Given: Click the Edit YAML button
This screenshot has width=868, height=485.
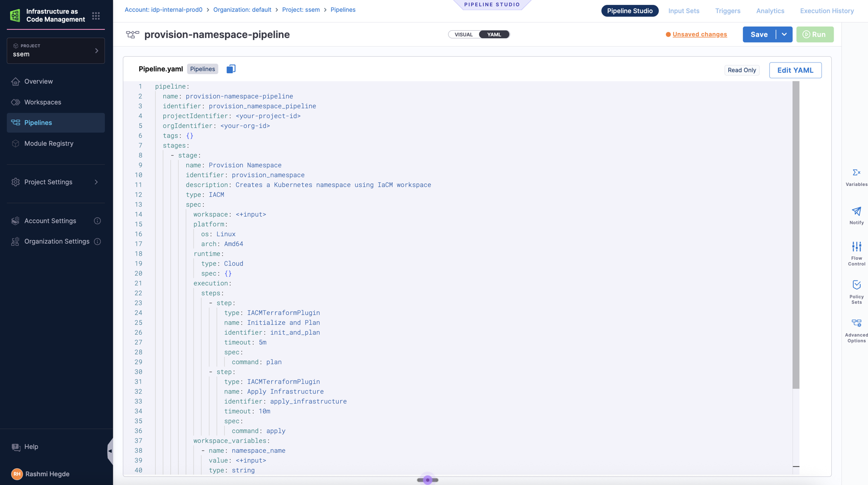Looking at the screenshot, I should (x=795, y=70).
